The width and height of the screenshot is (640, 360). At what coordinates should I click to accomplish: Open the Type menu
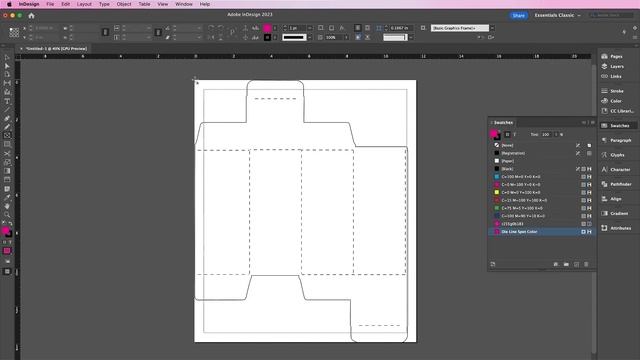pyautogui.click(x=104, y=4)
